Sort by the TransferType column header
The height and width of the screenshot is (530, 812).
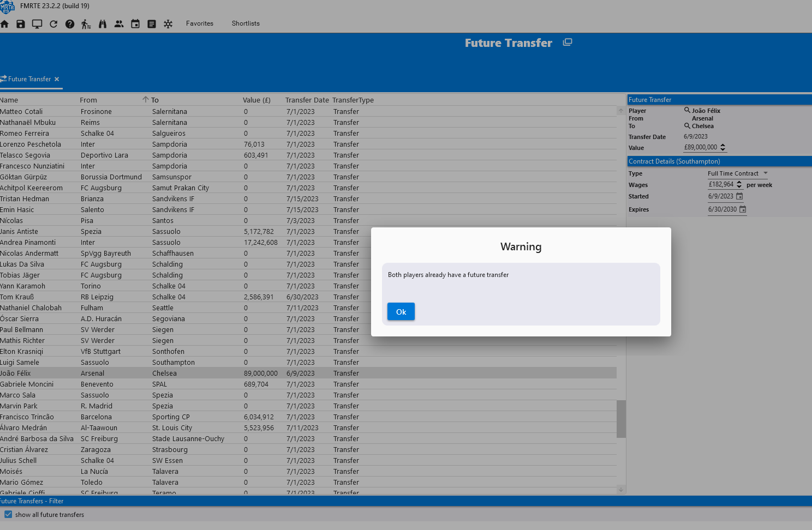[353, 100]
